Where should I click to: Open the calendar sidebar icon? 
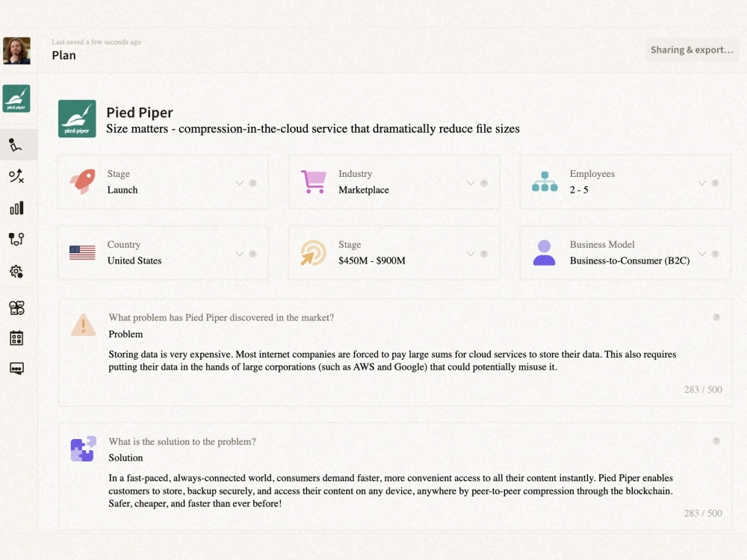[x=16, y=338]
